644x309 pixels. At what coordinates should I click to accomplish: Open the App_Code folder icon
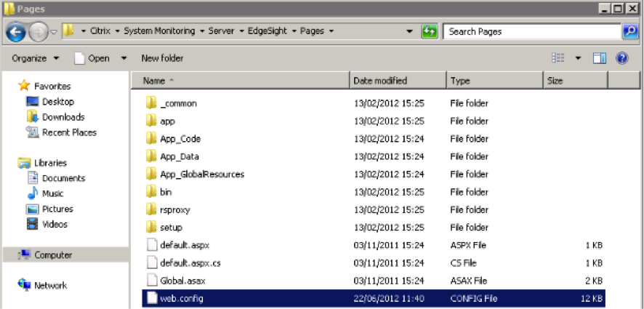pos(151,139)
